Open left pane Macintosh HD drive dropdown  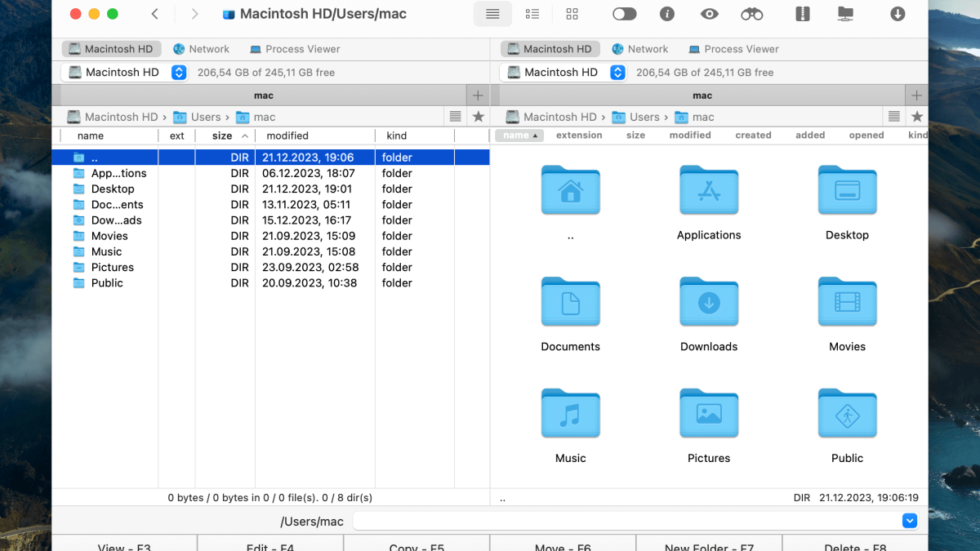click(179, 73)
